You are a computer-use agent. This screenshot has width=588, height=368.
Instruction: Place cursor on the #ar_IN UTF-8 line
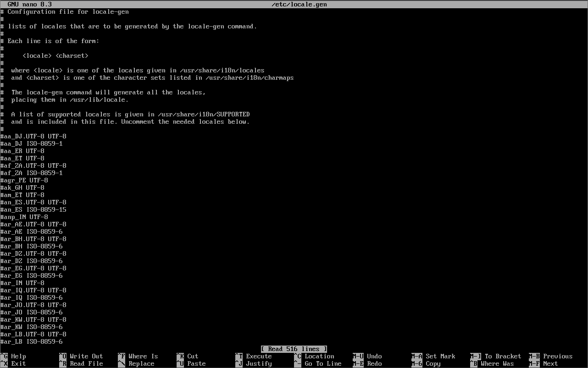tap(22, 283)
